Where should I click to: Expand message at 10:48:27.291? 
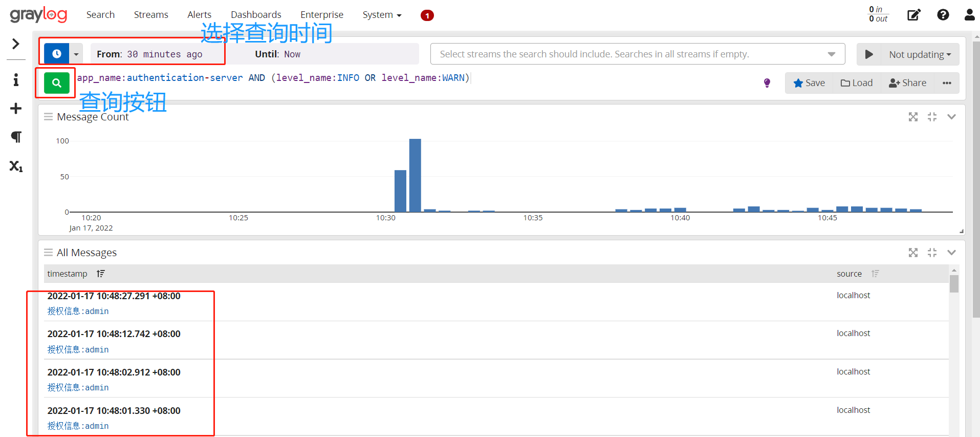(114, 296)
